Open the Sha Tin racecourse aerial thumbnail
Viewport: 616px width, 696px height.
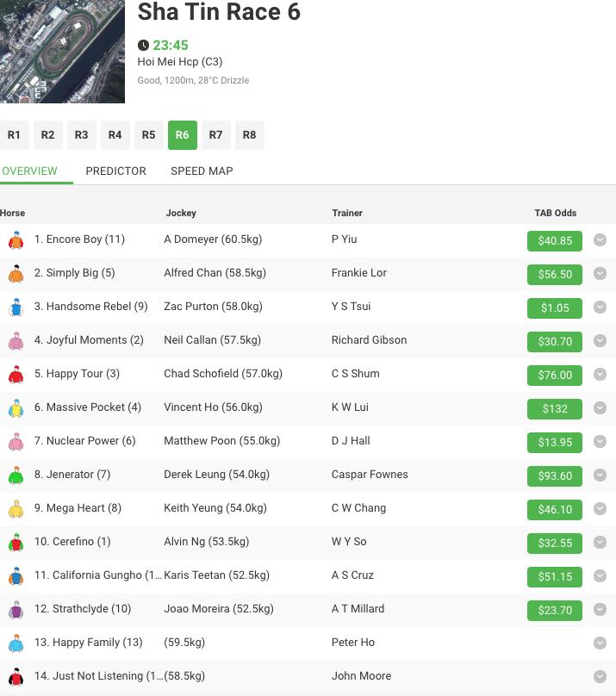(x=62, y=50)
